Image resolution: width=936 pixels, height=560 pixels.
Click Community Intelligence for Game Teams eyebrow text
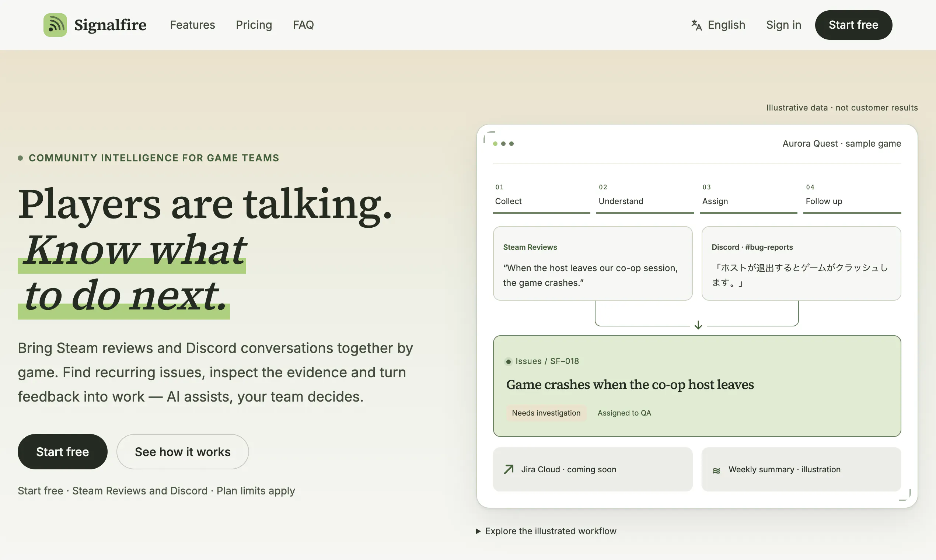154,158
